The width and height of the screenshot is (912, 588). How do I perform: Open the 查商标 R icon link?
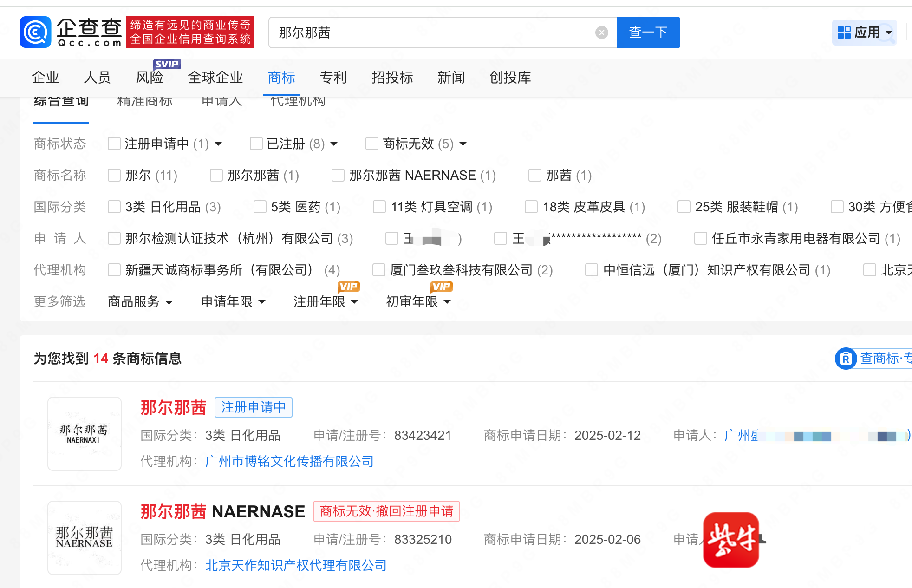click(846, 359)
